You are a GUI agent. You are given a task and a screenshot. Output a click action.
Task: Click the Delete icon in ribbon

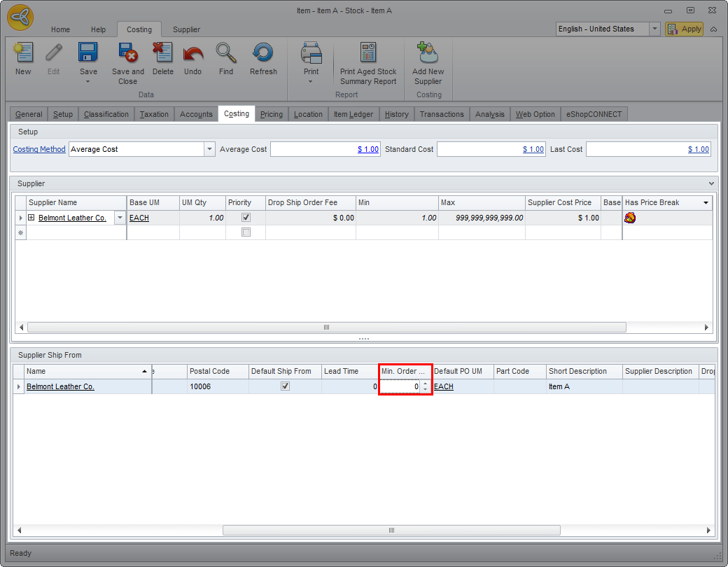tap(162, 54)
